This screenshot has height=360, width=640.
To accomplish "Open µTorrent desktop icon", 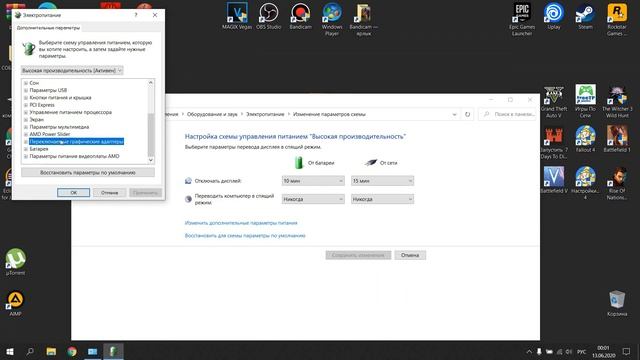I will tap(16, 262).
